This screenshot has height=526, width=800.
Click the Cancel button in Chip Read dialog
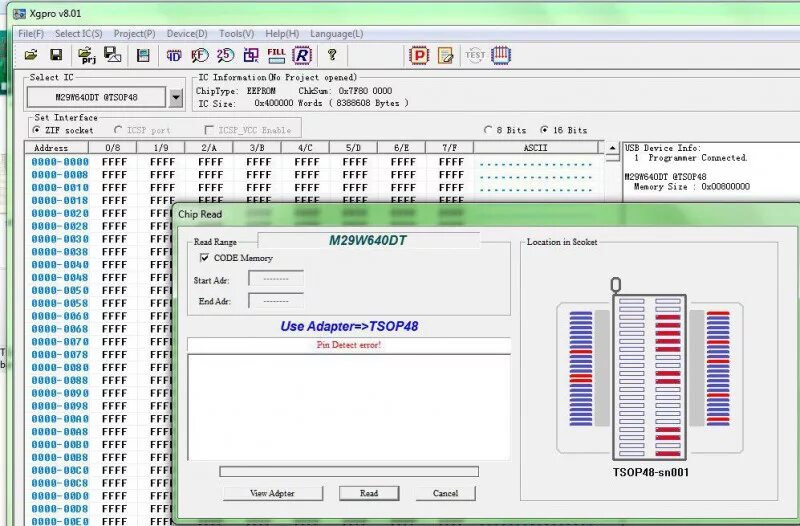click(445, 493)
